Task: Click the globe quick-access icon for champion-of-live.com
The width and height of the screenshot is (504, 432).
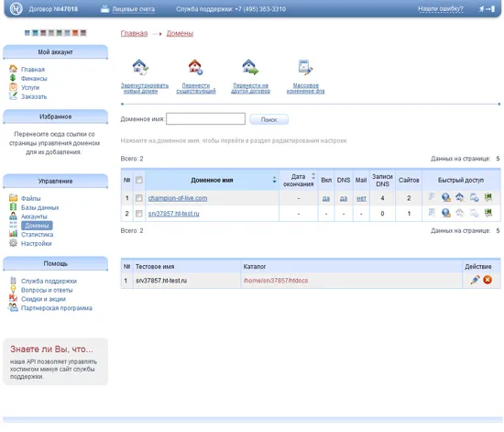Action: 446,197
